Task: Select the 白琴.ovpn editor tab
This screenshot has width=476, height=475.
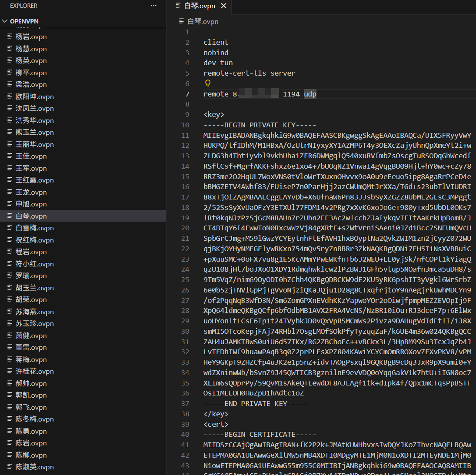Action: tap(199, 6)
